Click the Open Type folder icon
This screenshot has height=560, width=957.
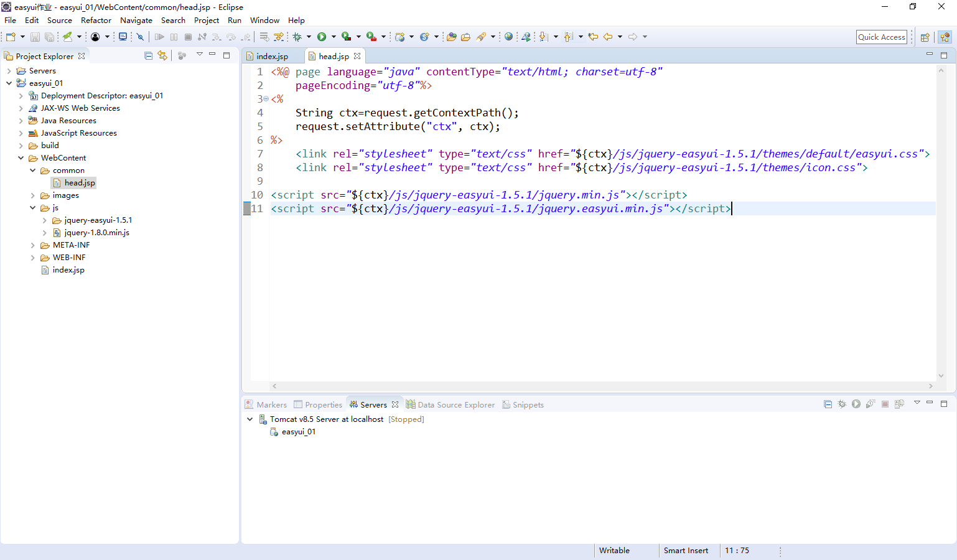click(x=452, y=37)
